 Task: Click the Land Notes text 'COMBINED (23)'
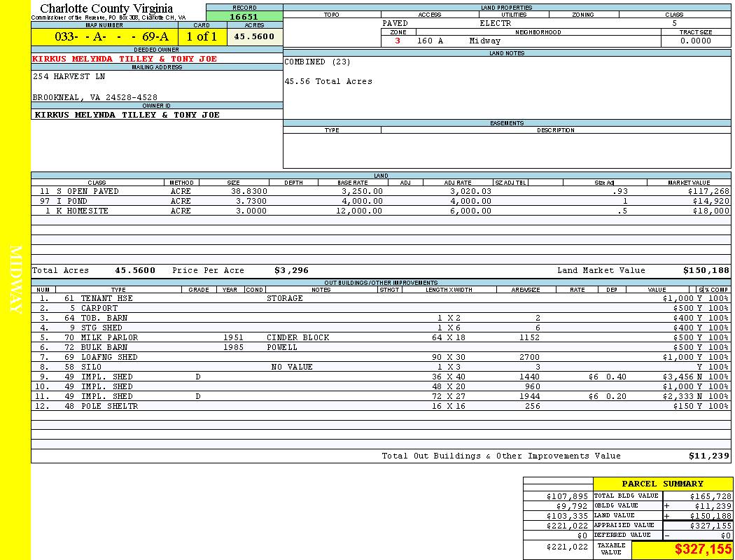point(317,62)
